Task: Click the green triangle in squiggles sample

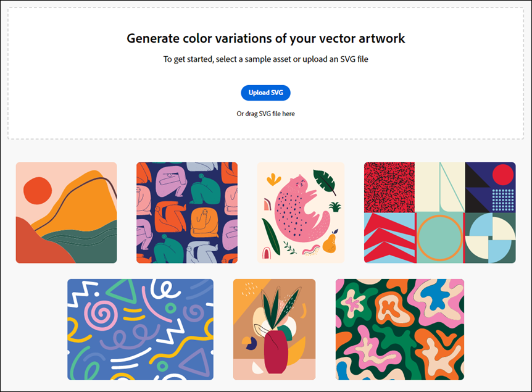Action: coord(122,291)
